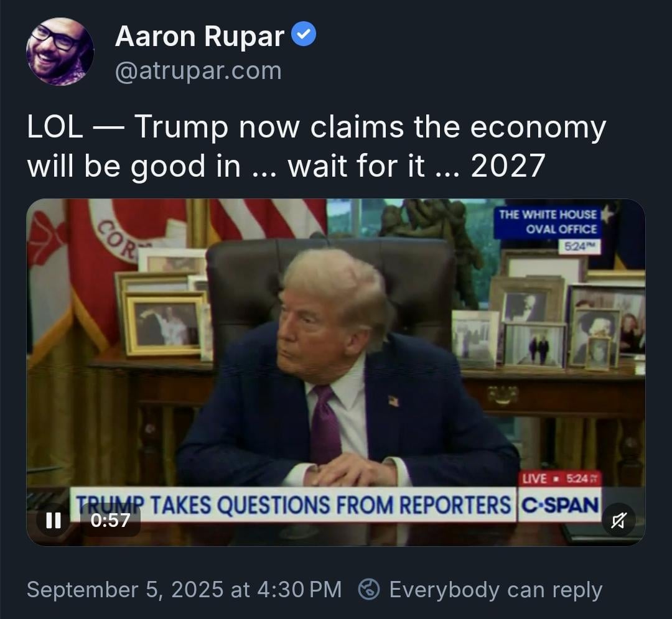The width and height of the screenshot is (672, 619).
Task: Click the "LOL" at start of post
Action: point(55,127)
